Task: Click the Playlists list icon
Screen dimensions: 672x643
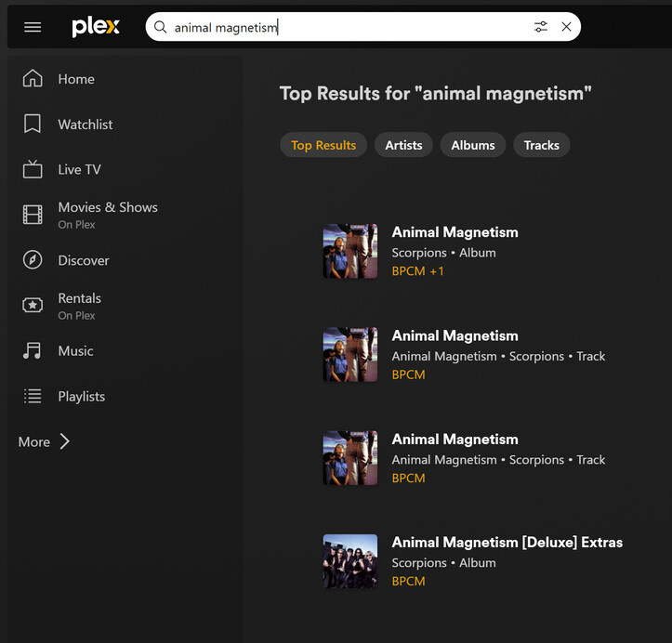Action: coord(33,396)
